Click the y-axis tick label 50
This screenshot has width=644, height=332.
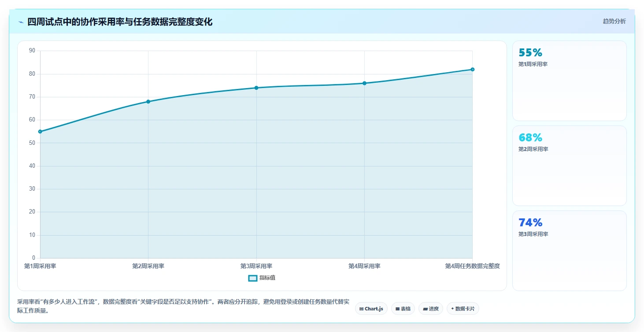pos(32,143)
